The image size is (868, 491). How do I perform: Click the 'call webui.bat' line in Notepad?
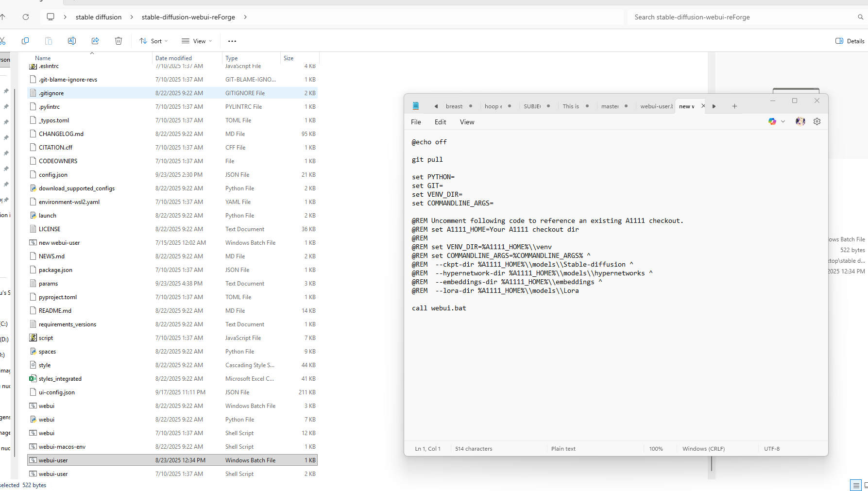439,308
